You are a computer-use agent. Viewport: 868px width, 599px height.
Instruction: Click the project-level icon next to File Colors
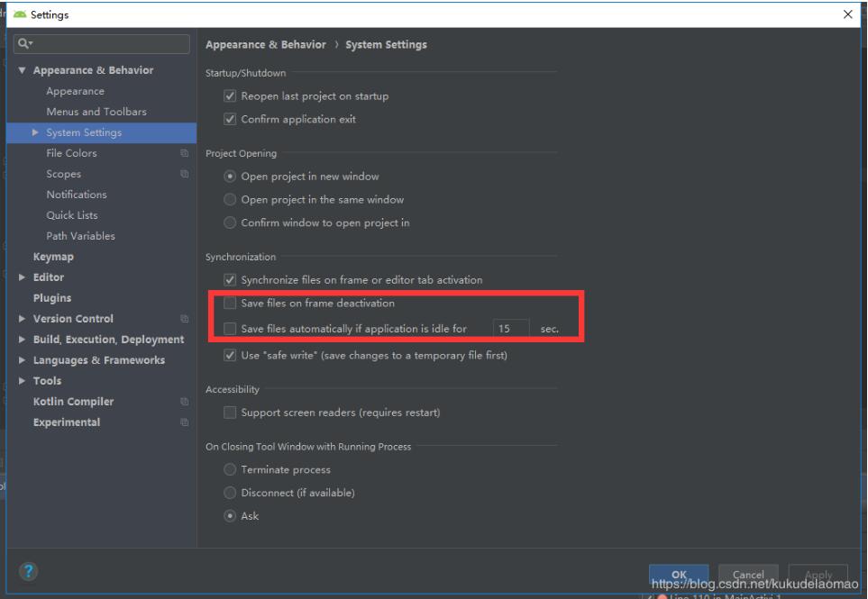185,153
